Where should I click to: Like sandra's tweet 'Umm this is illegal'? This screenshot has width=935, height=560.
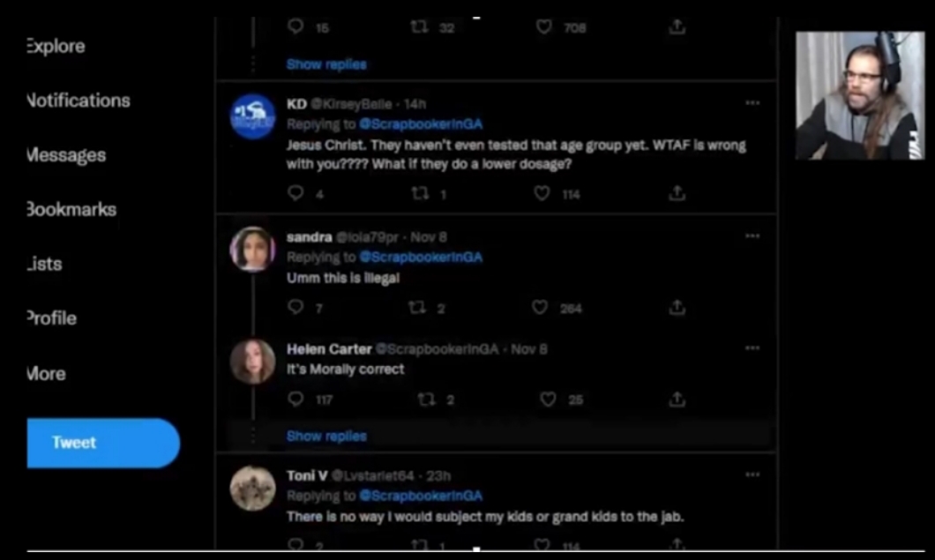(541, 308)
